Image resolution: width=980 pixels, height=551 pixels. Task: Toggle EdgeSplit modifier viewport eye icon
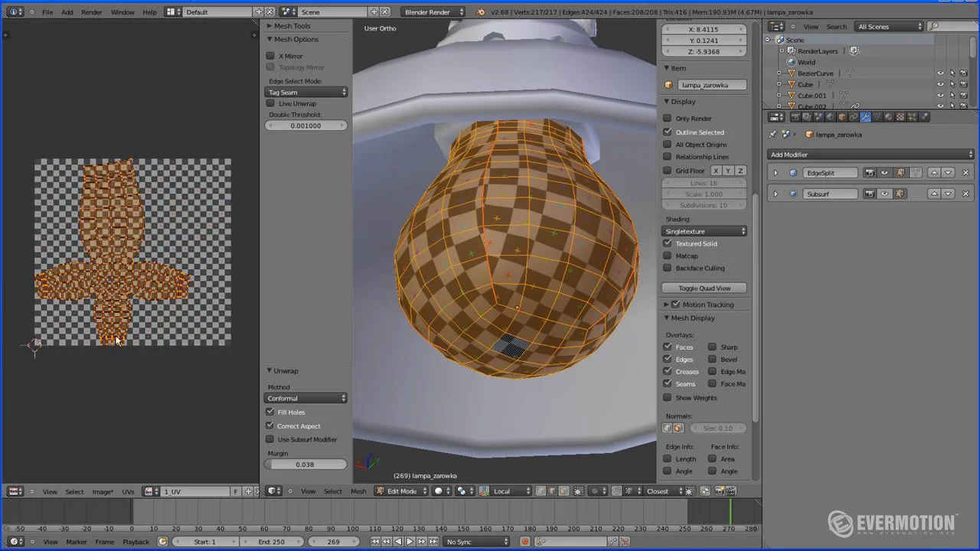click(x=884, y=172)
